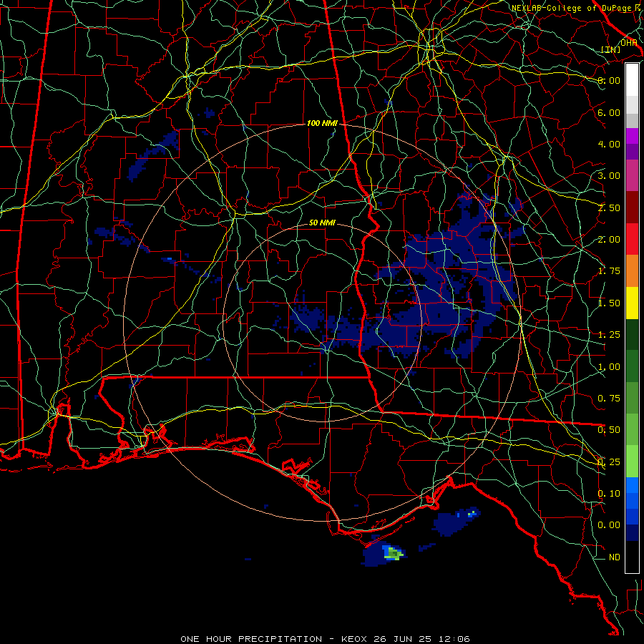Click the dark red 2.50 legend swatch
644x644 pixels.
point(632,208)
